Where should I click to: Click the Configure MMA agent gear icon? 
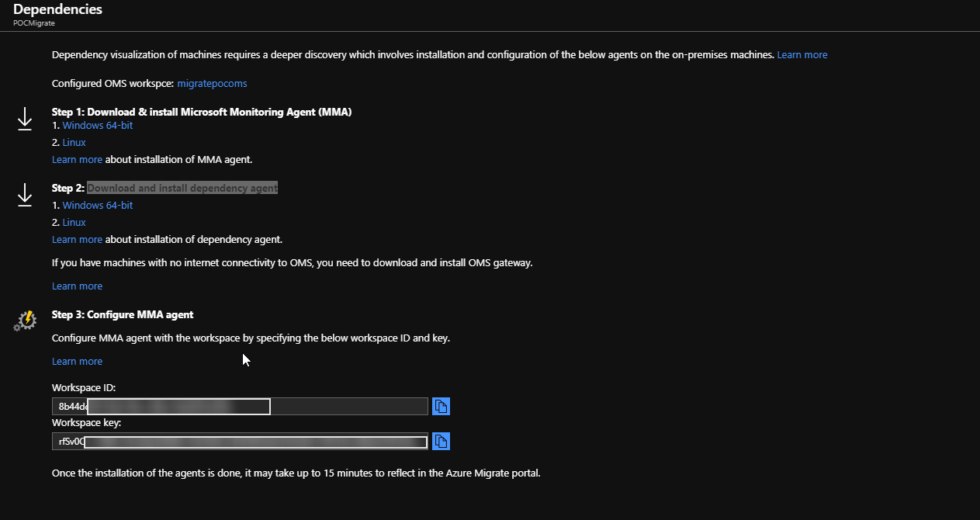(24, 320)
